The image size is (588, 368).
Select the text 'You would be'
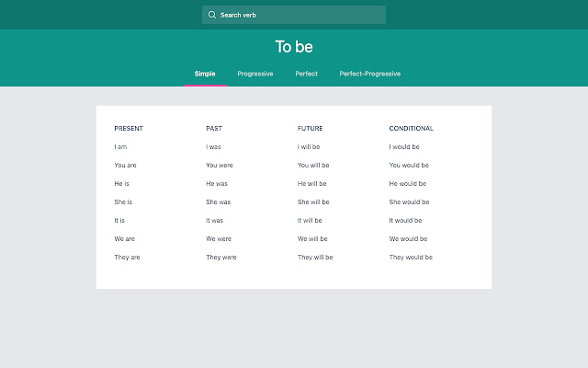[409, 166]
